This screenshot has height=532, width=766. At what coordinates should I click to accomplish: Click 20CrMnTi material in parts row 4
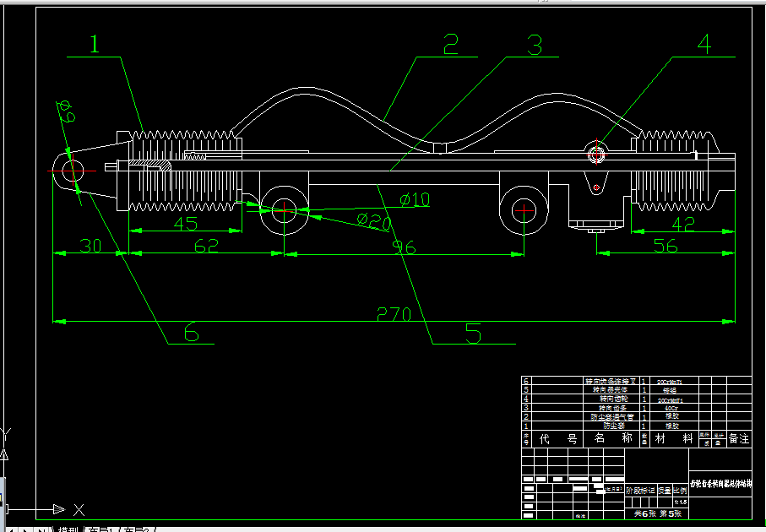[671, 400]
